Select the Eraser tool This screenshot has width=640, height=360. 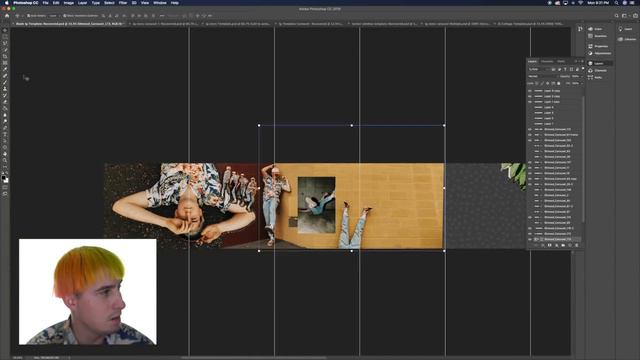coord(5,102)
